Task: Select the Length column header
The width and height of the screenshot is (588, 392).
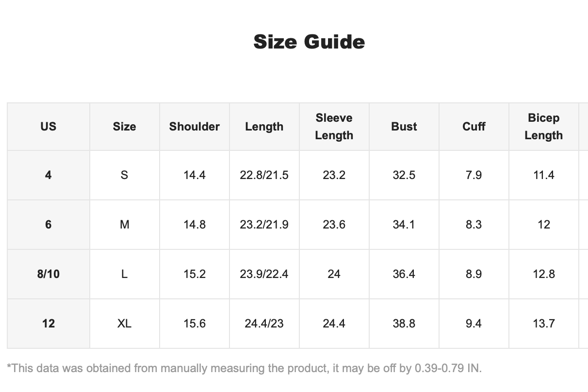Action: 264,127
